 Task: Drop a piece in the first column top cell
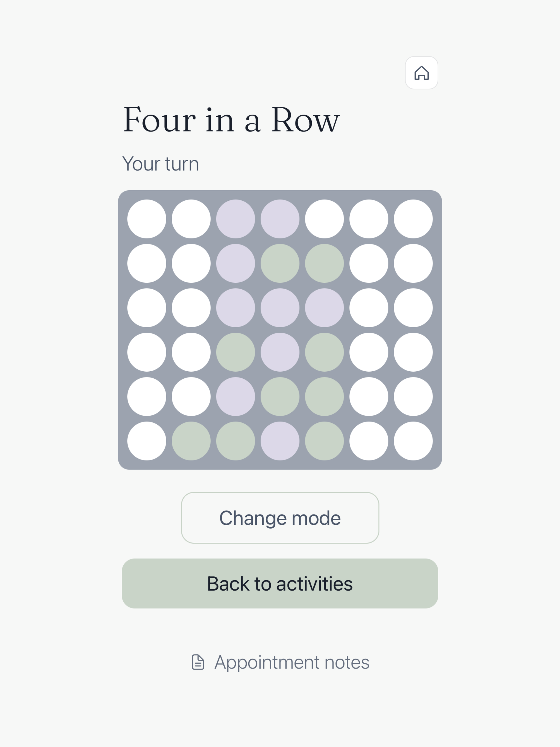147,219
